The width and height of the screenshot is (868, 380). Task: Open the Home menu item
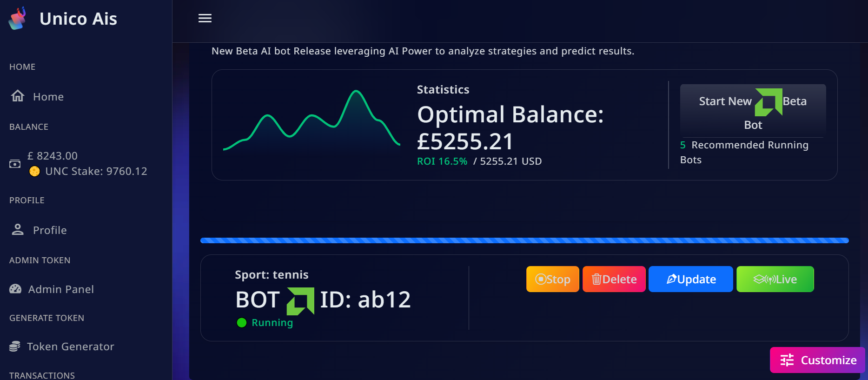point(48,97)
